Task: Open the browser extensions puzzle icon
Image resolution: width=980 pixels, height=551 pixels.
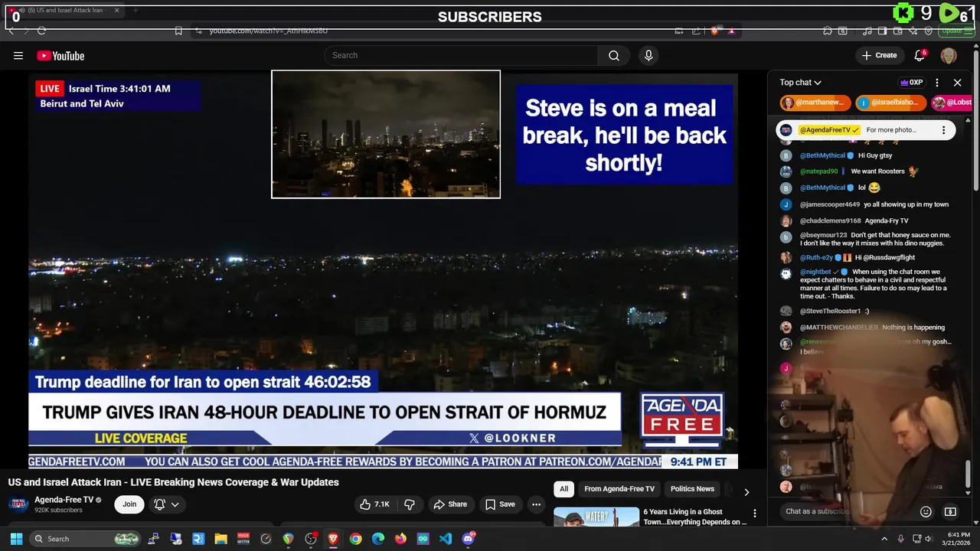Action: tap(828, 31)
